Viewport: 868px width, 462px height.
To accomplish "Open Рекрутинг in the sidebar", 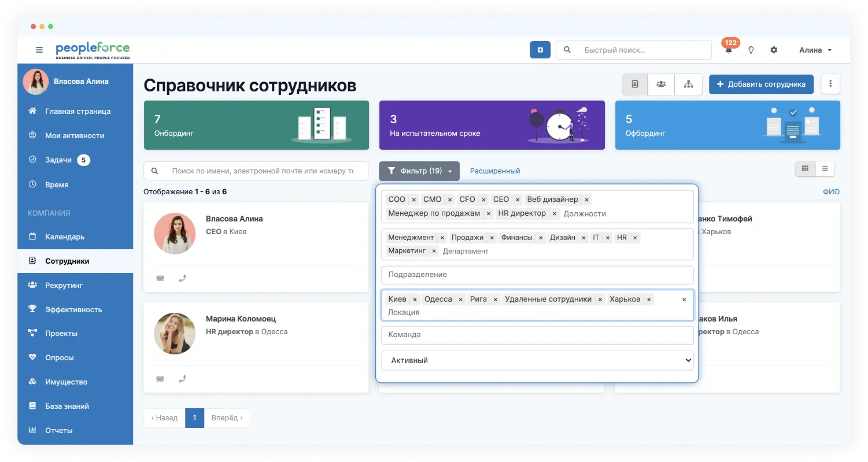I will 64,285.
